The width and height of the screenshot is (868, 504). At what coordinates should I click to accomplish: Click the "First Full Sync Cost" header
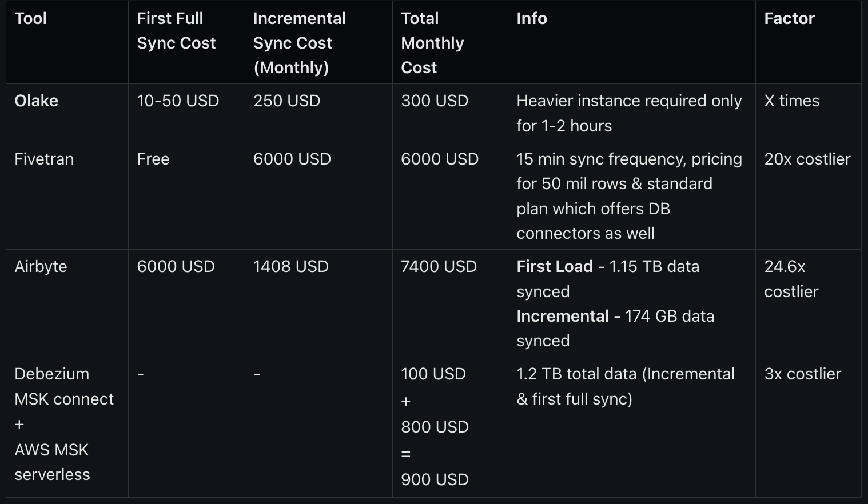(176, 31)
